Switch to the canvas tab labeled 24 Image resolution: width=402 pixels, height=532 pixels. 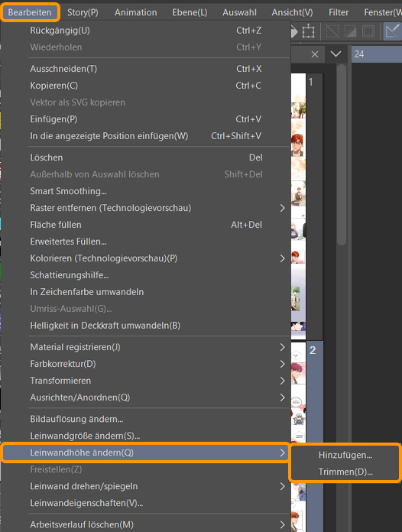pyautogui.click(x=377, y=54)
